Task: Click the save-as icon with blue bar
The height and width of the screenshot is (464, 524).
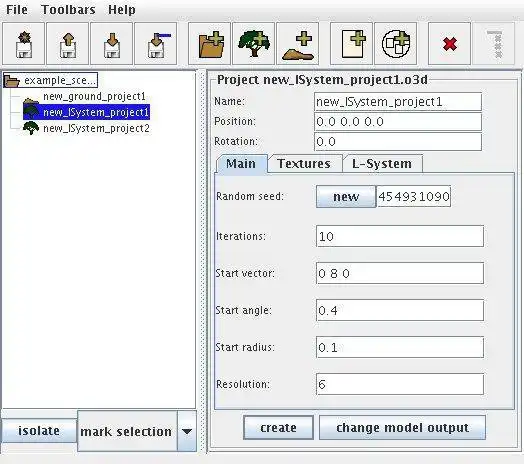Action: (156, 44)
